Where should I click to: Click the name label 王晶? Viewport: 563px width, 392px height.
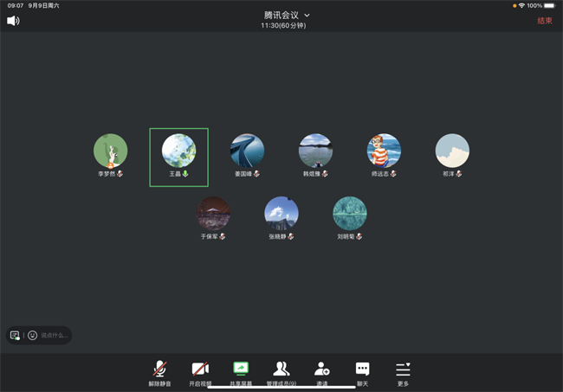tap(175, 174)
